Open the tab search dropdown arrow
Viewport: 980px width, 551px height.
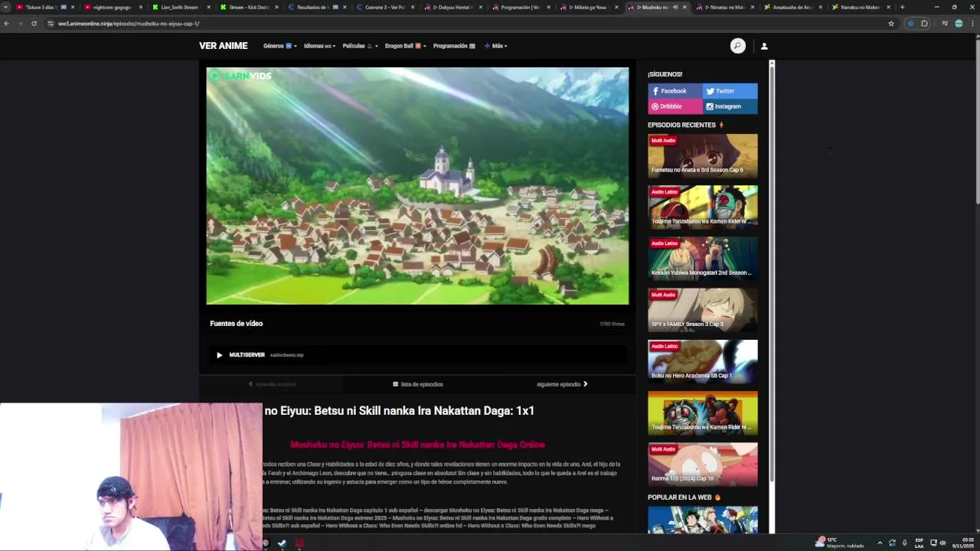coord(6,7)
